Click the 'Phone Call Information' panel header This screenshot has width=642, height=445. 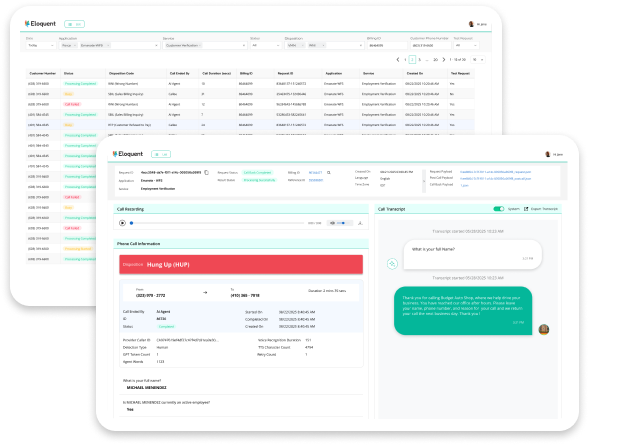pos(241,244)
